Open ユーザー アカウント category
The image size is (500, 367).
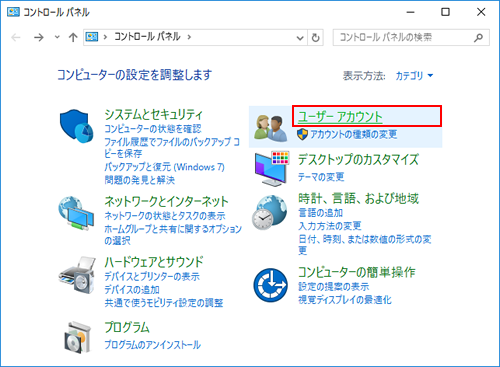click(x=340, y=117)
